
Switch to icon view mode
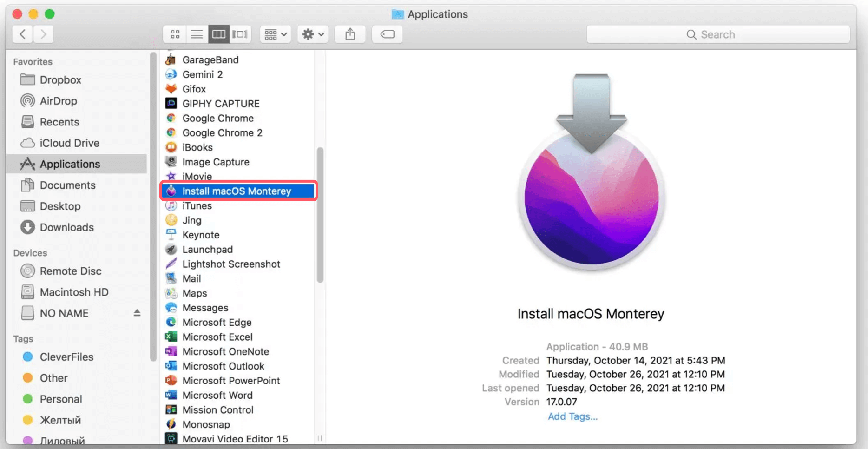174,34
